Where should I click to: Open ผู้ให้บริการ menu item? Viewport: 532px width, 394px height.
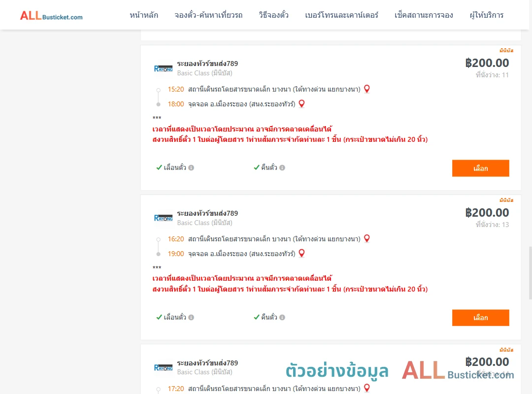click(486, 15)
